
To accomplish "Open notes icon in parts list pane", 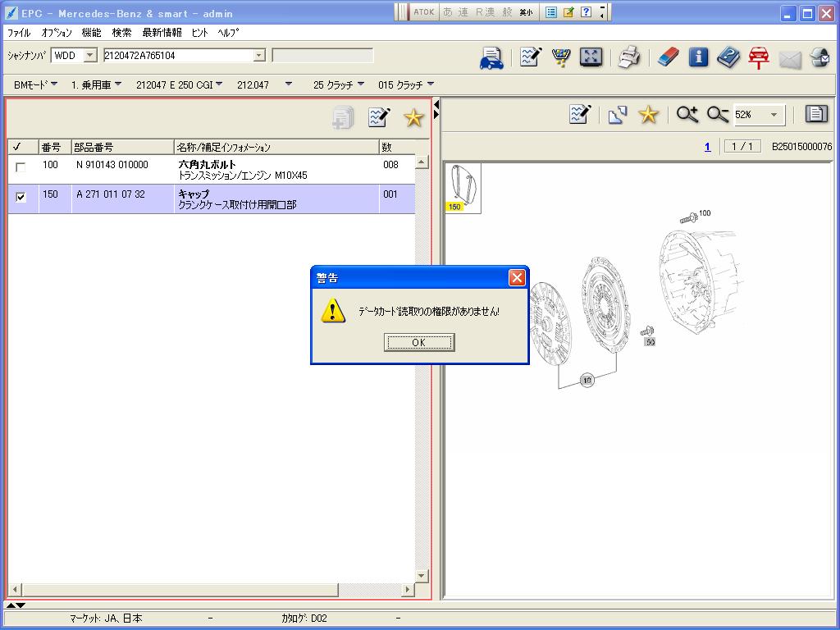I will coord(379,116).
